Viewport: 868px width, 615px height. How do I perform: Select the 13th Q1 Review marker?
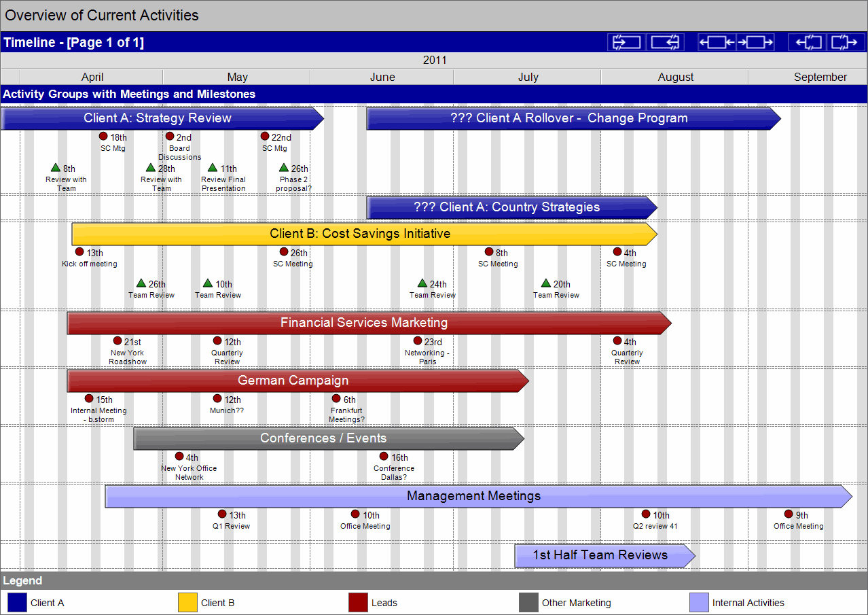(222, 514)
